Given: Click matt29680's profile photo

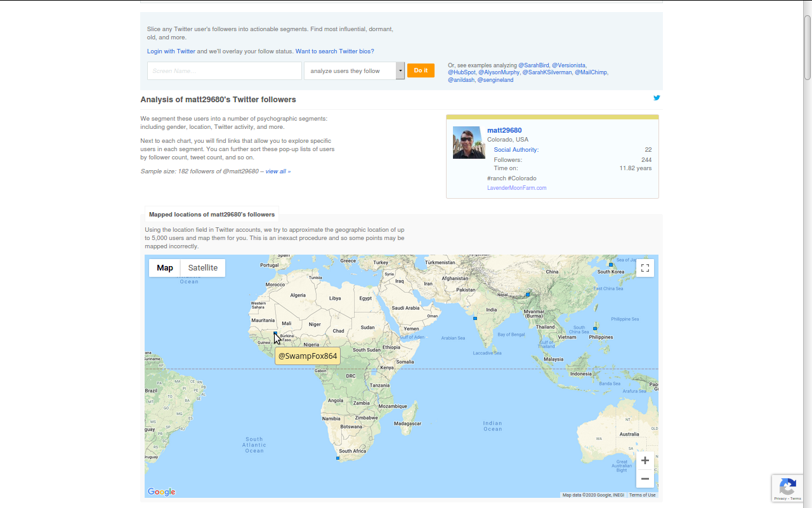Looking at the screenshot, I should pos(469,142).
